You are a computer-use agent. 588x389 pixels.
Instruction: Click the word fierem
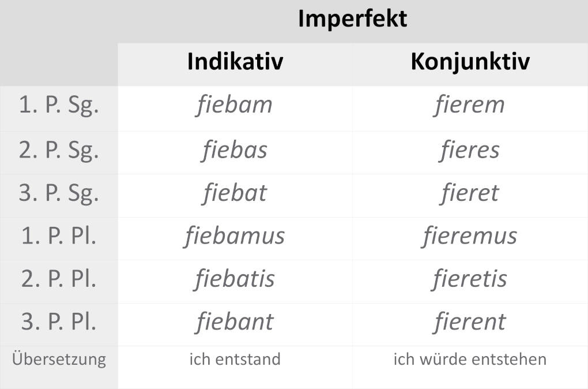pos(469,106)
